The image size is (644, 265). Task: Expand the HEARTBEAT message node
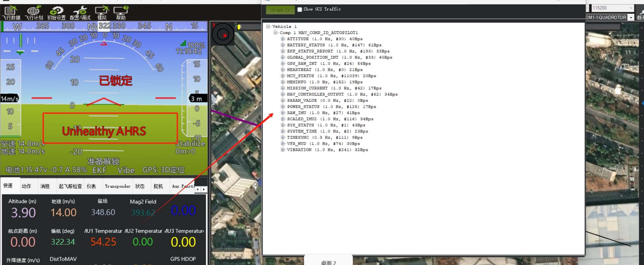click(x=283, y=70)
